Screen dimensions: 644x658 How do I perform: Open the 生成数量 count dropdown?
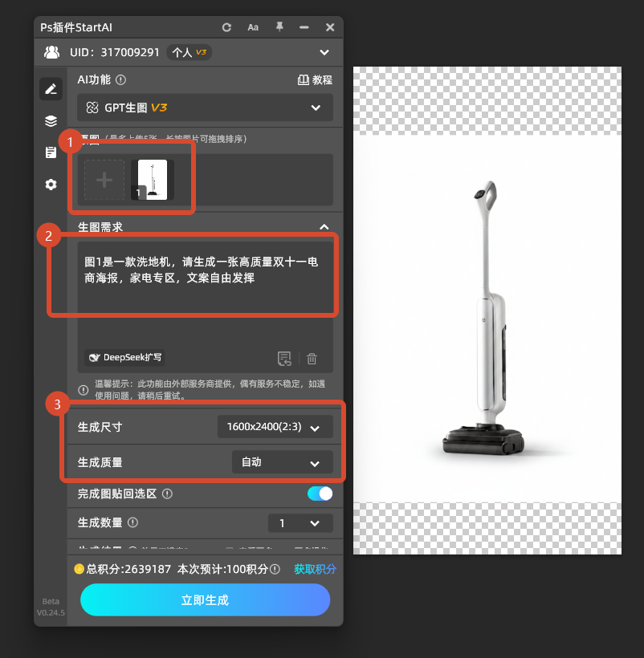(300, 523)
